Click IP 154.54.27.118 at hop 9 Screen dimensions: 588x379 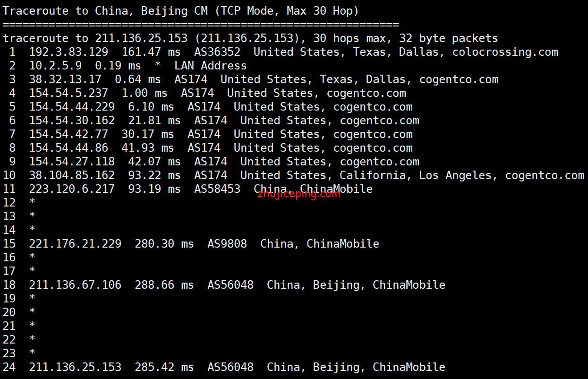[72, 162]
